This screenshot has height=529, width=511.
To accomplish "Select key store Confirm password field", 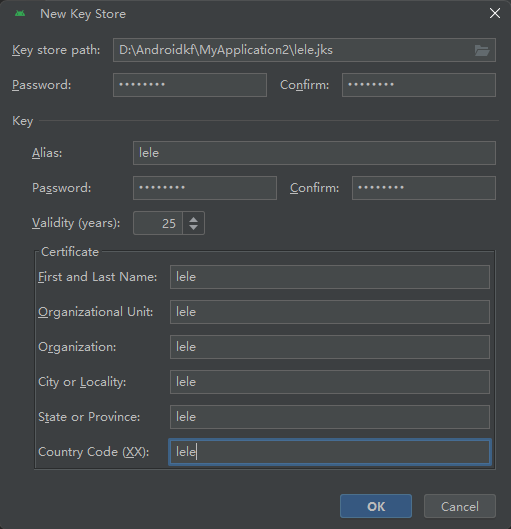I will (x=419, y=85).
